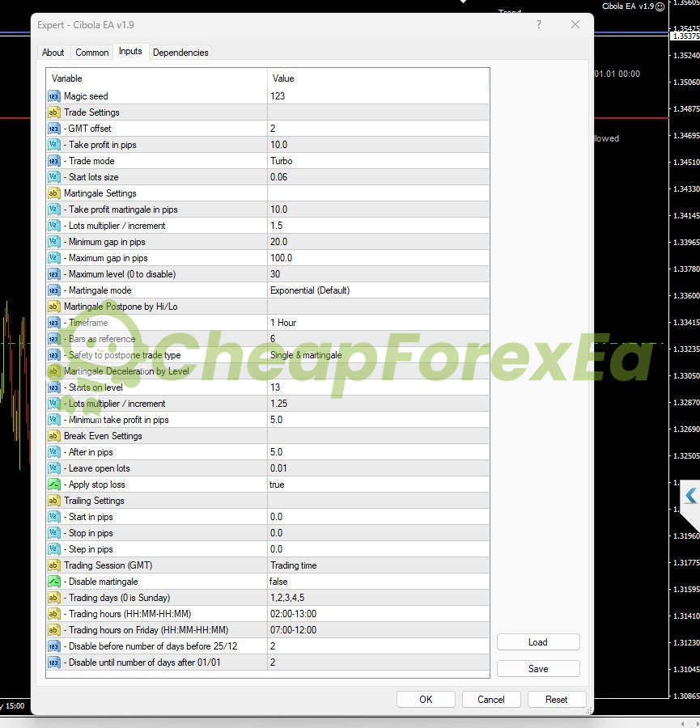
Task: Click the Maximum level row icon
Action: (x=54, y=274)
